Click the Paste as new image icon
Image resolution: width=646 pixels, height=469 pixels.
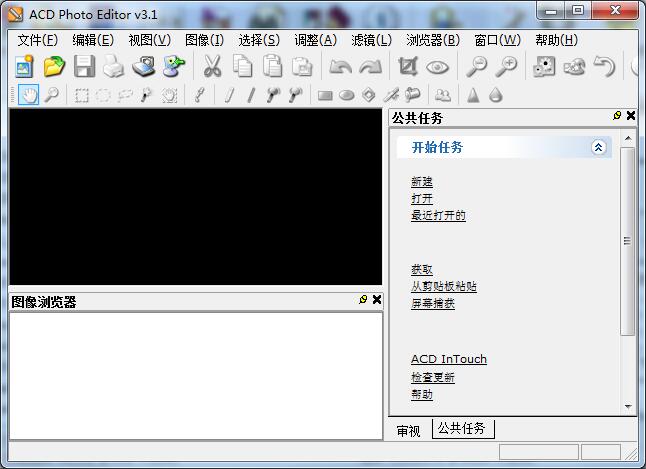(x=302, y=66)
